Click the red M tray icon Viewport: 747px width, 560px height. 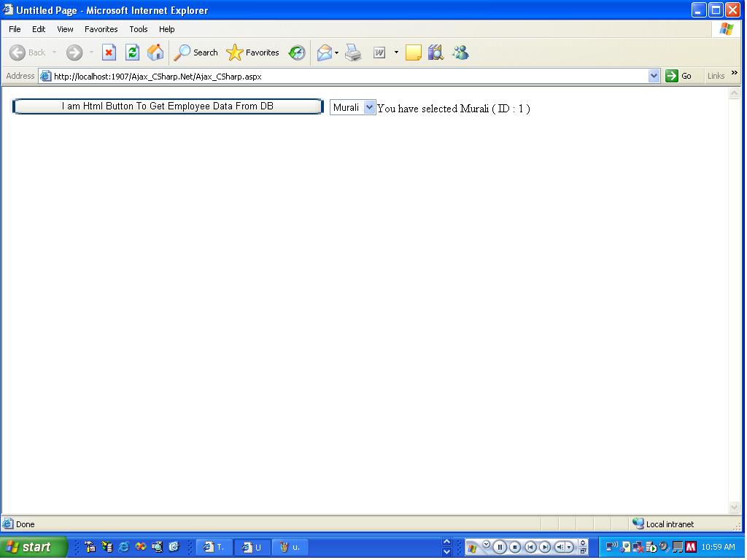tap(691, 547)
